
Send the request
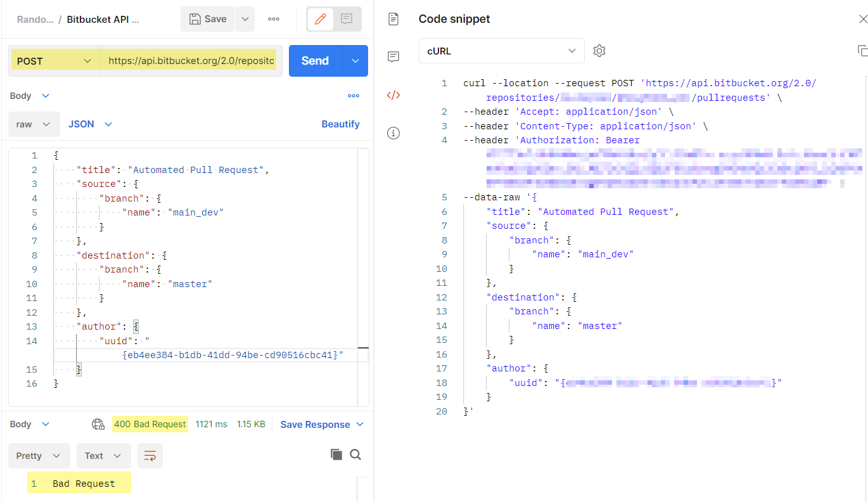[315, 61]
